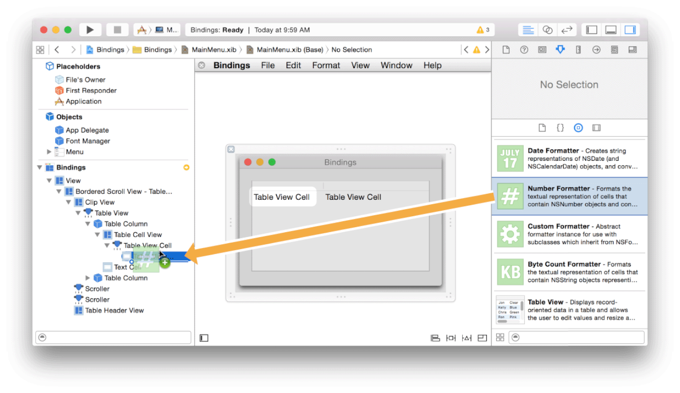Viewport: 680px width, 393px height.
Task: Click the object library filter field
Action: [x=577, y=337]
